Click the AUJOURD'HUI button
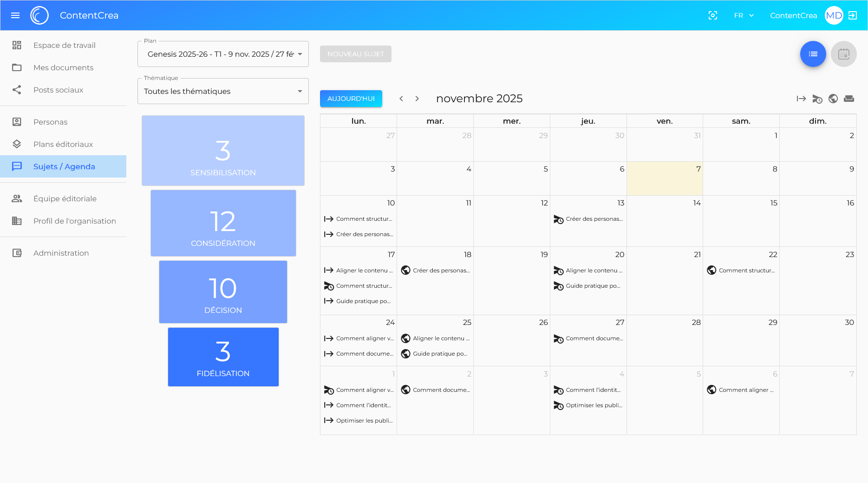 point(351,99)
